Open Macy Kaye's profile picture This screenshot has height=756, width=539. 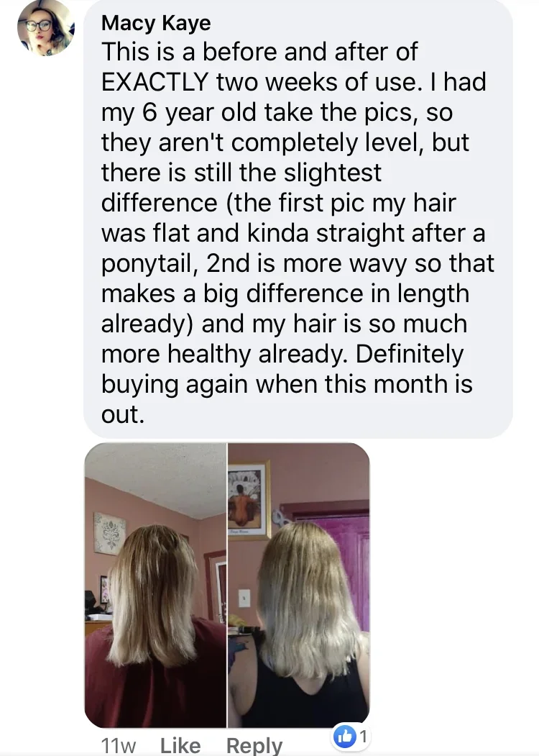(x=46, y=27)
